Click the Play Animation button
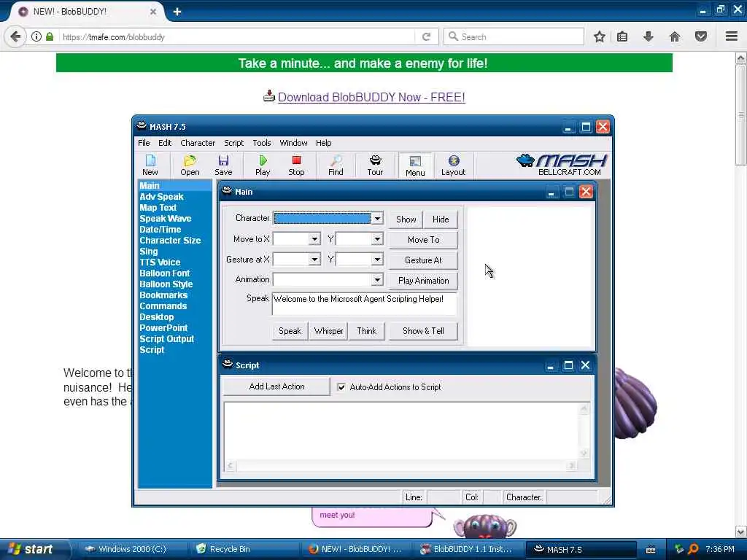Image resolution: width=747 pixels, height=560 pixels. pos(424,281)
